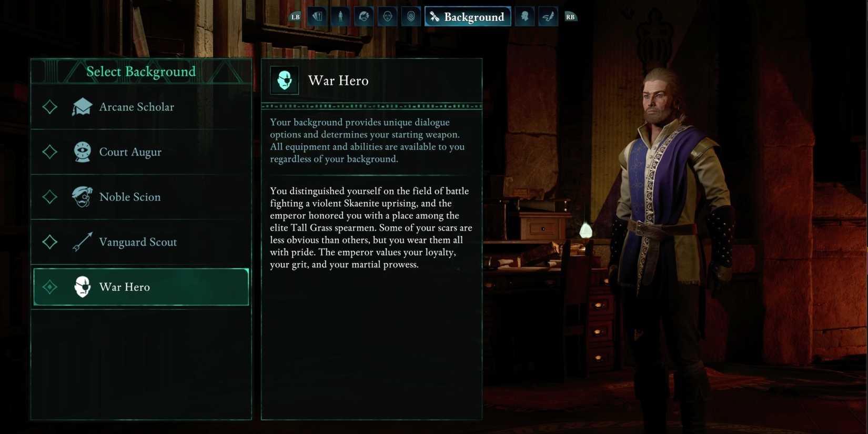Open the body type tab icon
The height and width of the screenshot is (434, 868).
pos(340,17)
